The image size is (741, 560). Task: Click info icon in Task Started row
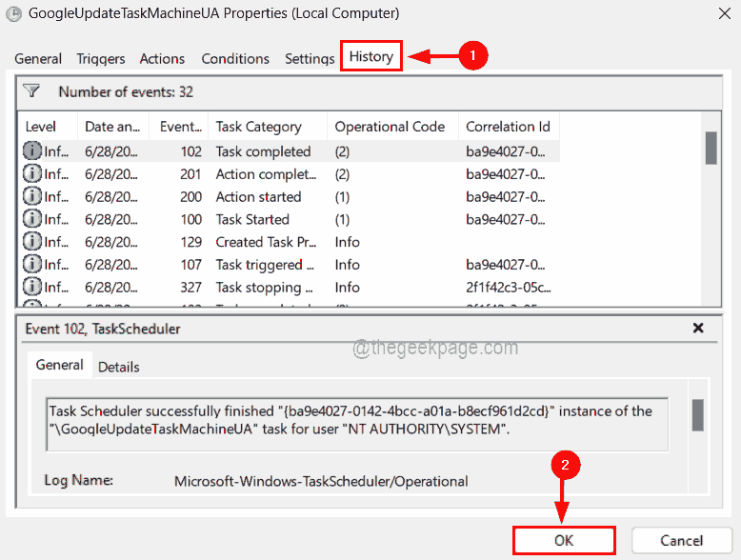click(31, 219)
